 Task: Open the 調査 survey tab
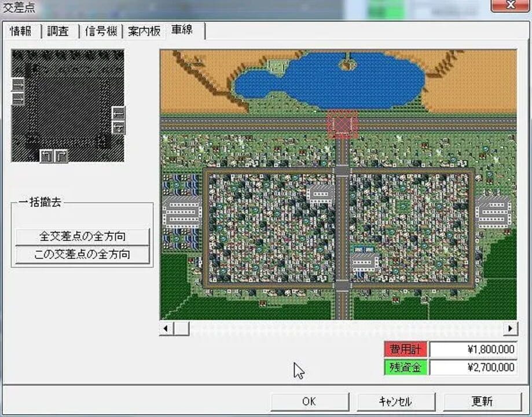click(57, 32)
